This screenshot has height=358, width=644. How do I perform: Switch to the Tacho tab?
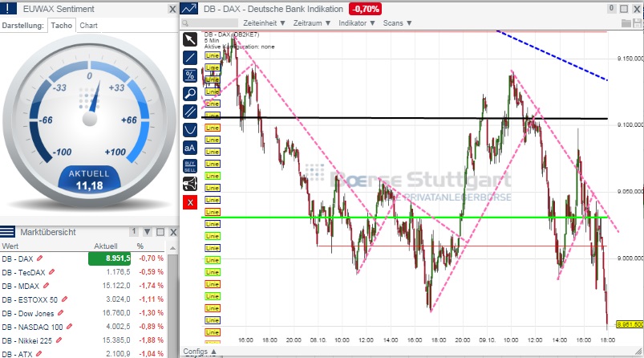point(62,26)
